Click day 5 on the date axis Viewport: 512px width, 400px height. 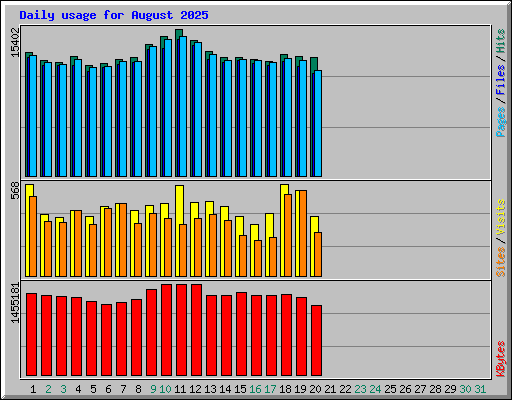point(93,389)
